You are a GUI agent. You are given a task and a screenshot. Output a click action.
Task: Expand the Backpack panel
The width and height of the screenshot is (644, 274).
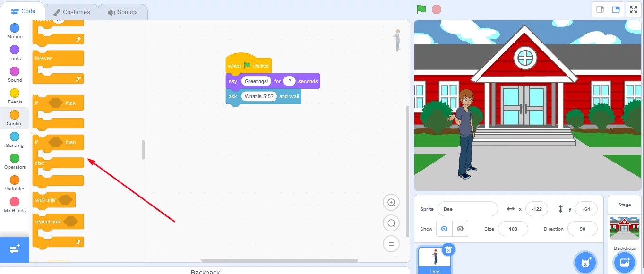coord(205,271)
